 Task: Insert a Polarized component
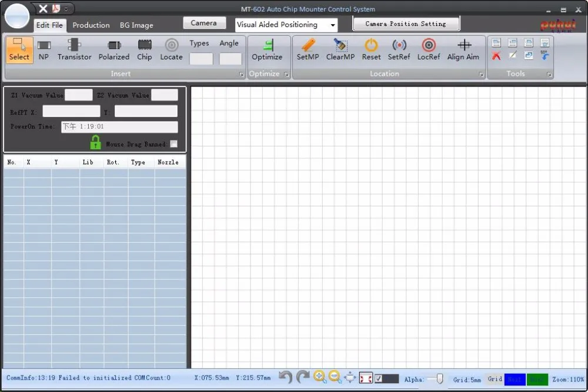coord(114,50)
